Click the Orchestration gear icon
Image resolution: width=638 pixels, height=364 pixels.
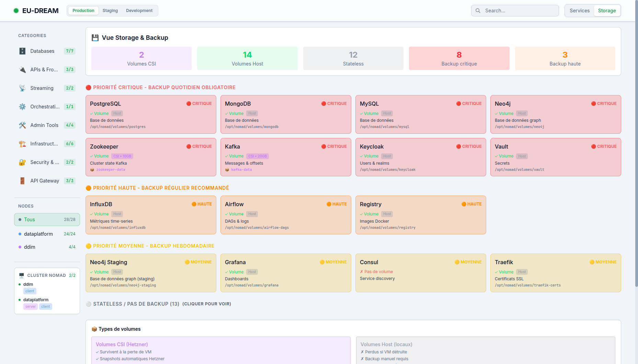(22, 107)
